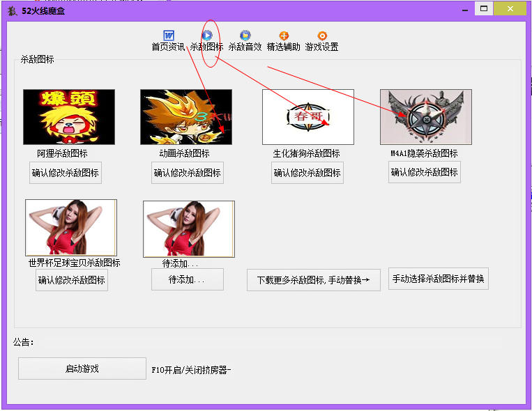Click the 52火线魔盒 title bar app icon
This screenshot has width=532, height=411.
click(x=13, y=11)
